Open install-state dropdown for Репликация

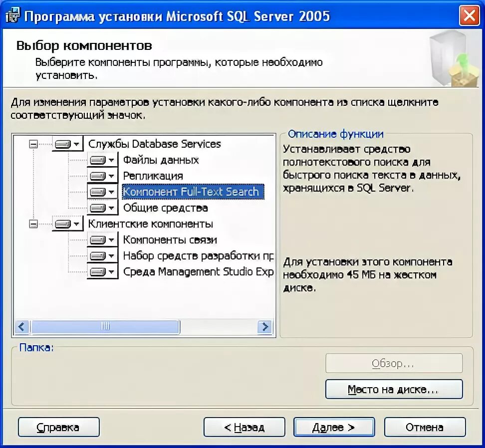(102, 176)
